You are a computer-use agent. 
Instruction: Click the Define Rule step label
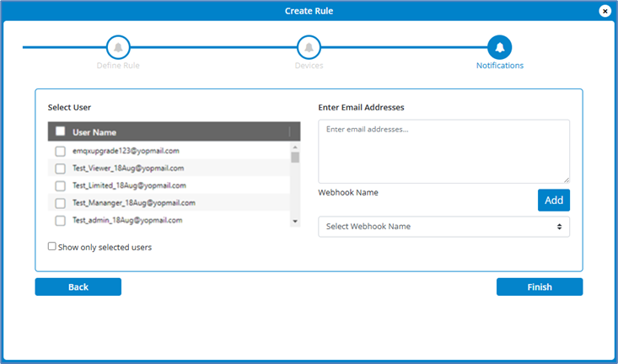click(x=118, y=66)
